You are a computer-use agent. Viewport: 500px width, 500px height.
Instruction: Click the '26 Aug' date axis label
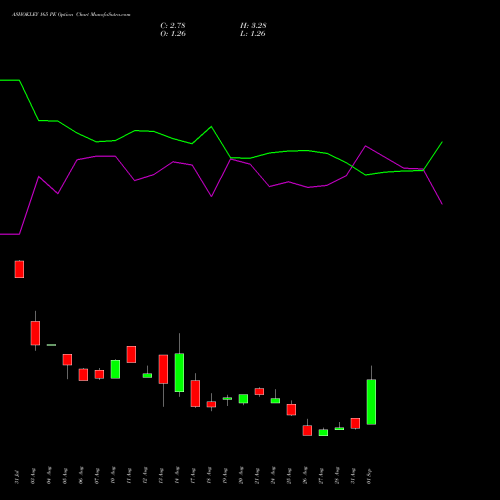coord(305,476)
